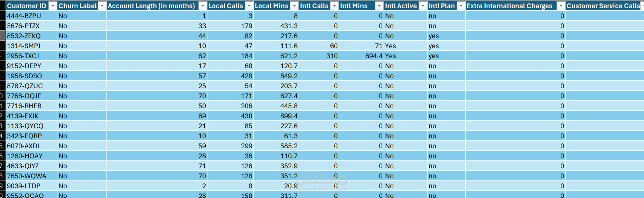
Task: Select Intl Mins value 71
Action: pyautogui.click(x=361, y=46)
